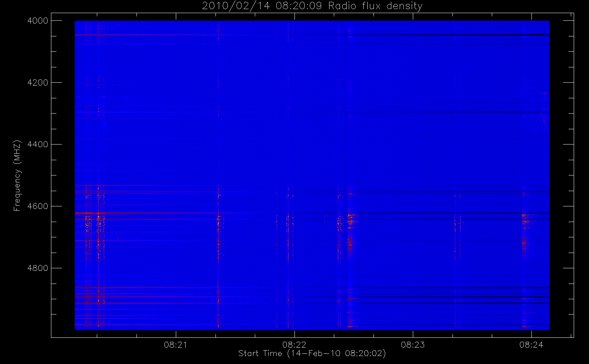Click the 4000 frequency tick label

38,21
